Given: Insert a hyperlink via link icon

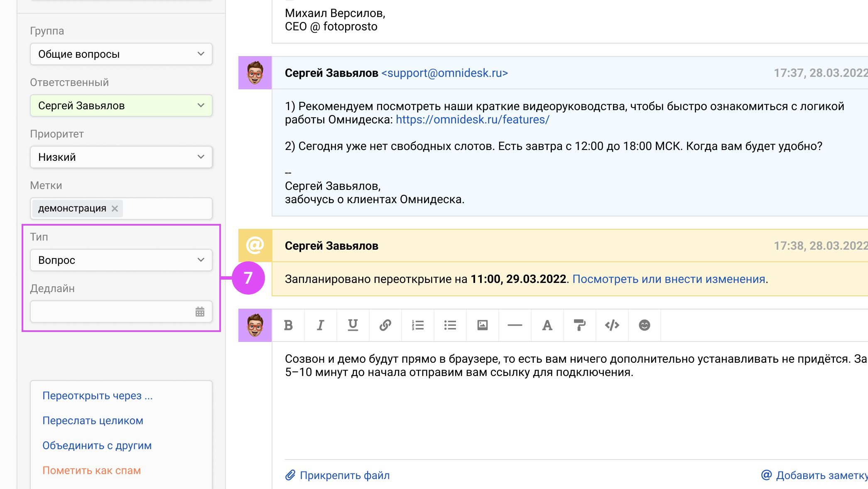Looking at the screenshot, I should click(385, 325).
